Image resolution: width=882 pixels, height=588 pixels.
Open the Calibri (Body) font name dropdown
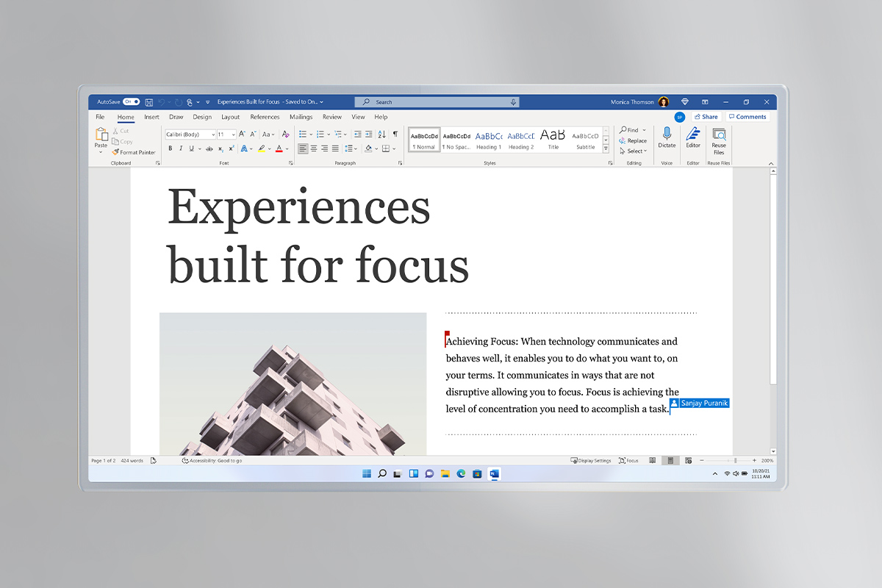click(190, 135)
